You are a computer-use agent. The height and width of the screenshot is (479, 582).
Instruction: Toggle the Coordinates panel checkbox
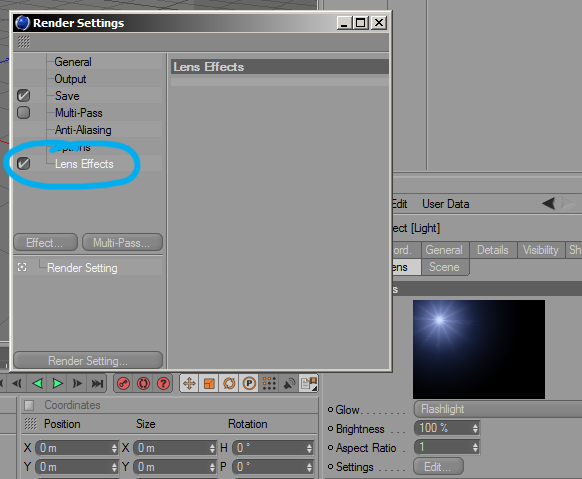(x=29, y=405)
